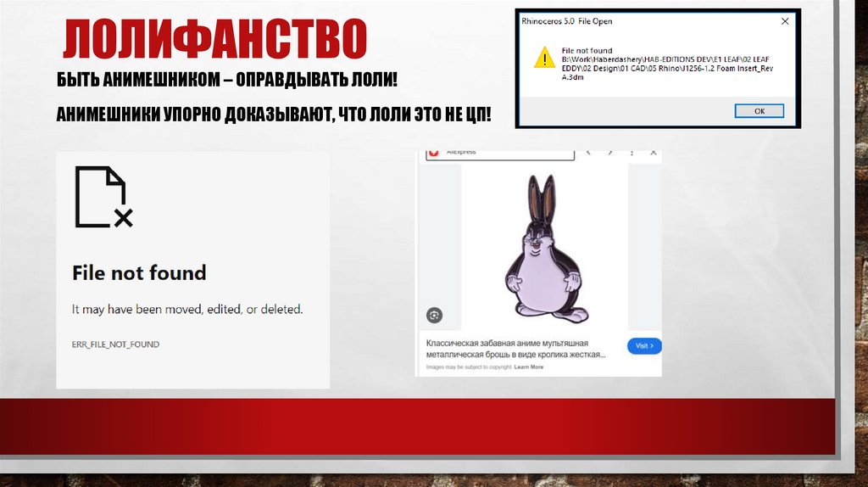Click the Visit button on the AliExpress card

tap(644, 345)
